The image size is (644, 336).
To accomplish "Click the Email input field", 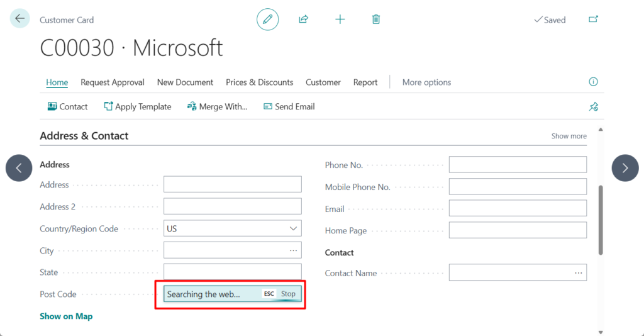I will coord(518,208).
